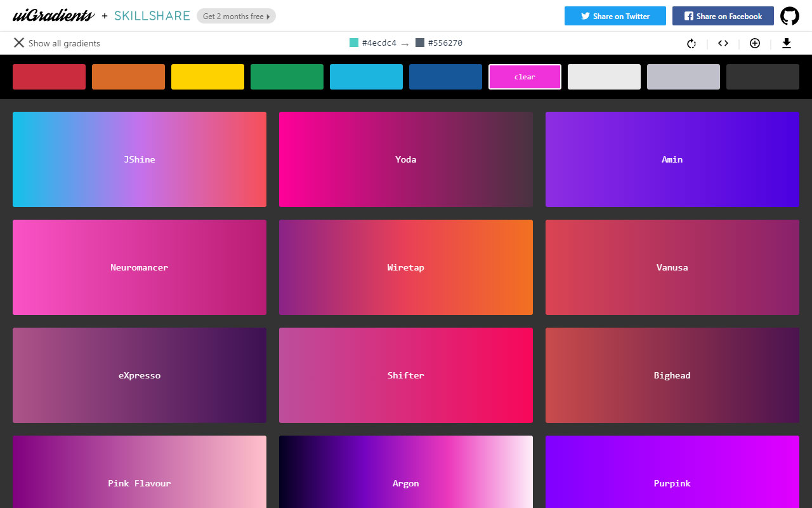Expand Get 2 months free offer

236,16
